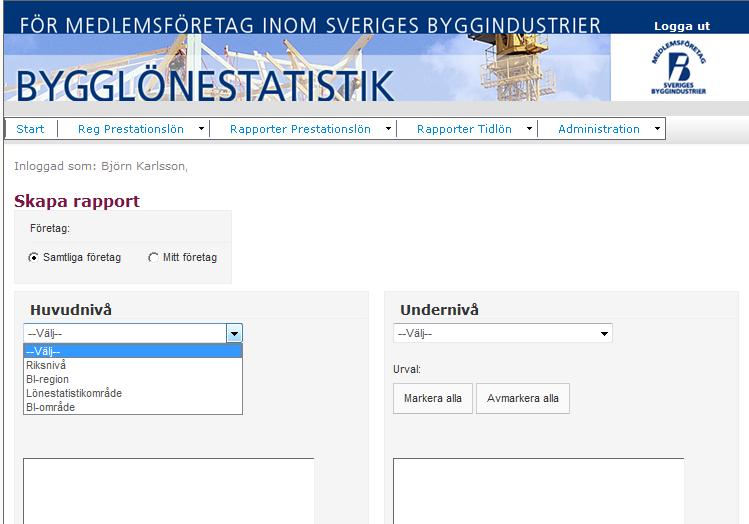Open the Rapporter Prestationslön menu
Screen dimensions: 749x524
[x=300, y=129]
